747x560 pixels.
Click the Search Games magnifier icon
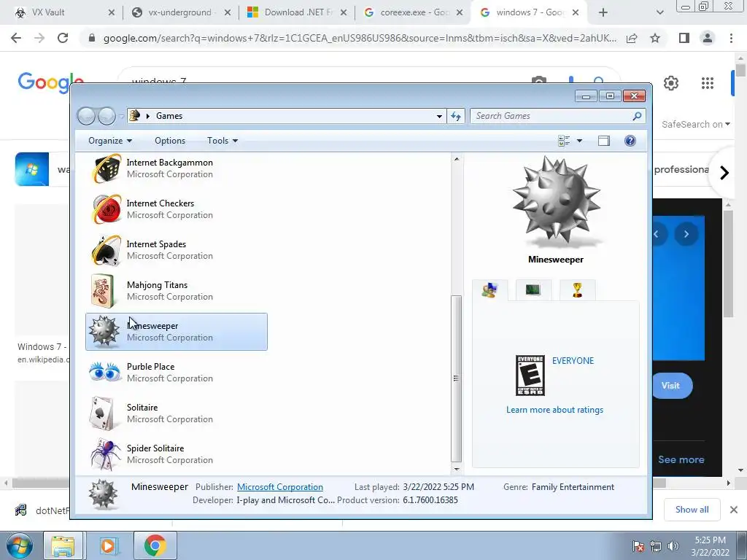[x=637, y=116]
